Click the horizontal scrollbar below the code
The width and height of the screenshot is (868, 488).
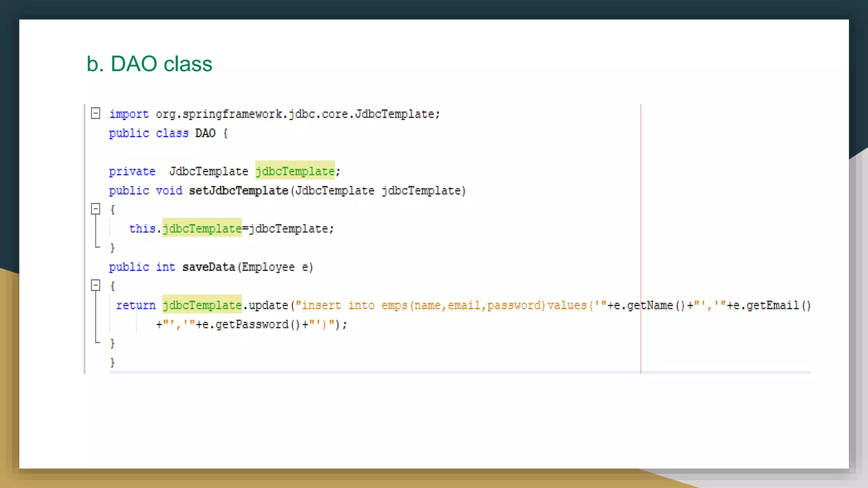point(460,372)
